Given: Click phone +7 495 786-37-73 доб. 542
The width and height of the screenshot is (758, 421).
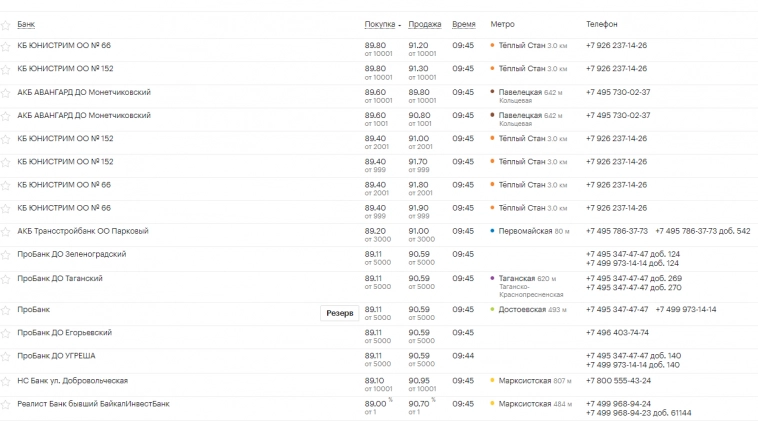Looking at the screenshot, I should pyautogui.click(x=703, y=231).
